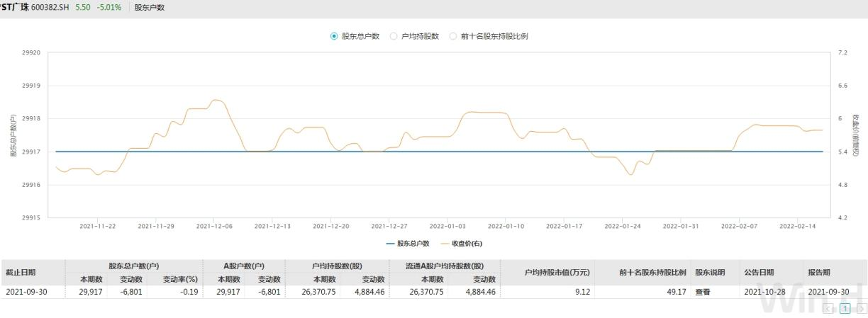Toggle 股东总户数 series in chart legend

point(408,244)
